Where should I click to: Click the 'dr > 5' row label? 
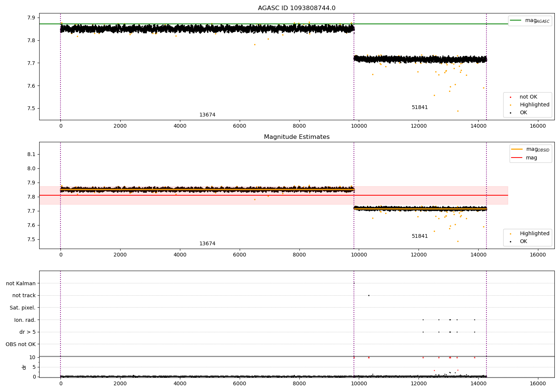tap(27, 332)
